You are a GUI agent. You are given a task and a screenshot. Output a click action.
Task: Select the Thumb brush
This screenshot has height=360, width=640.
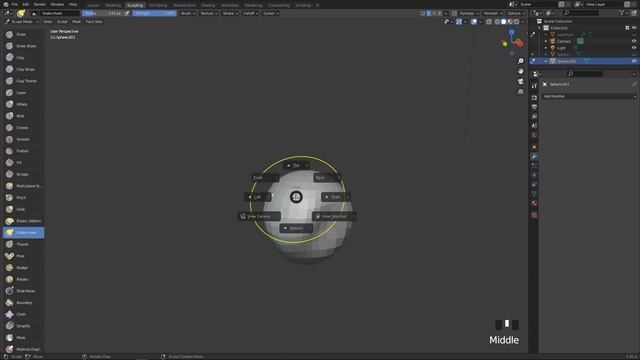[23, 244]
